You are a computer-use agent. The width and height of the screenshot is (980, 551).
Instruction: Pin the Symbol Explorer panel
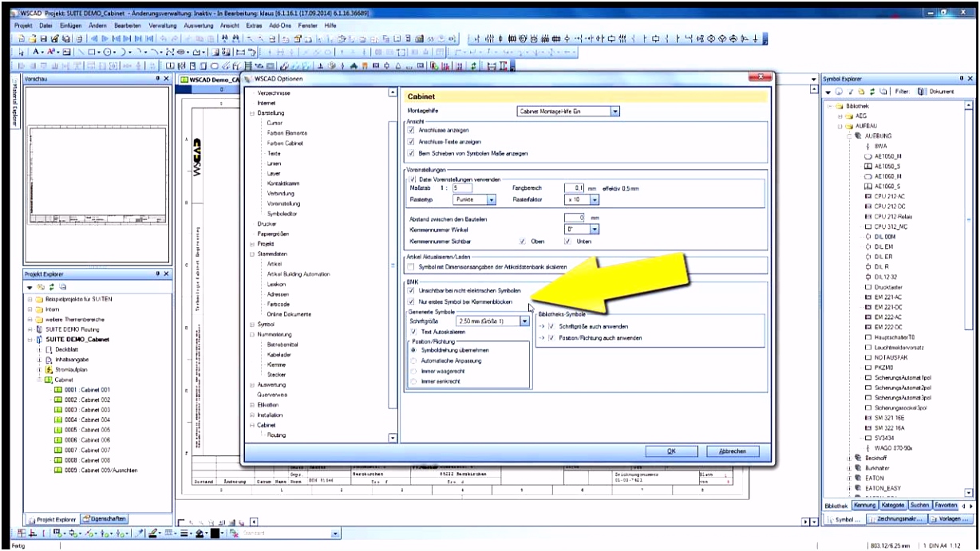[962, 79]
